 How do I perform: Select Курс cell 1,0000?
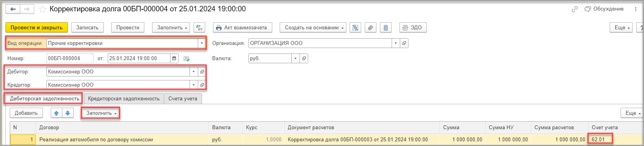click(263, 140)
